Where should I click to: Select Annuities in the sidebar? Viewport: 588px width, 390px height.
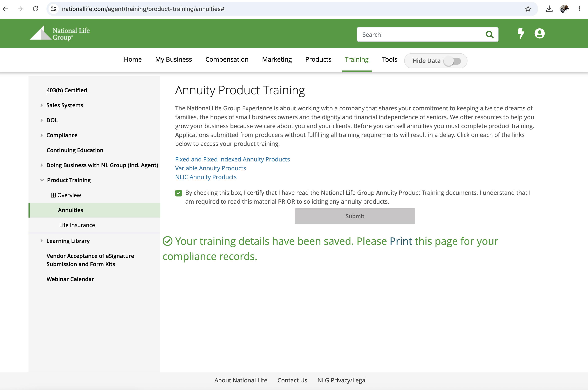coord(95,210)
